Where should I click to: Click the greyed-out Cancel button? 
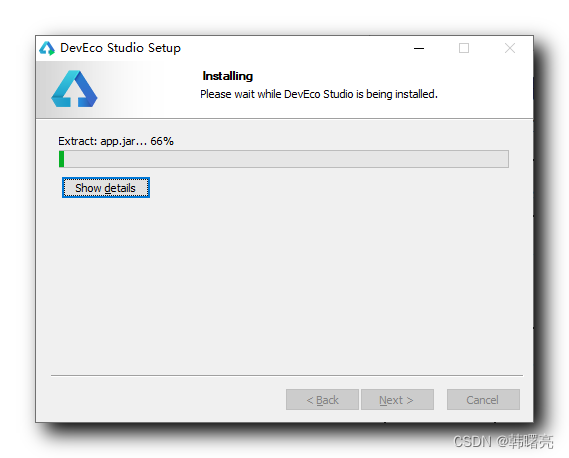[x=483, y=400]
